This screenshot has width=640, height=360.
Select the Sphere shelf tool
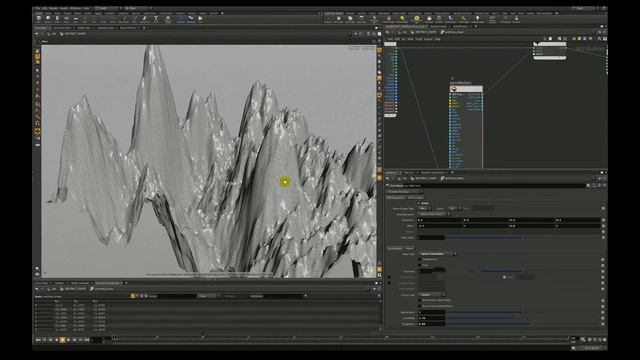[x=48, y=18]
